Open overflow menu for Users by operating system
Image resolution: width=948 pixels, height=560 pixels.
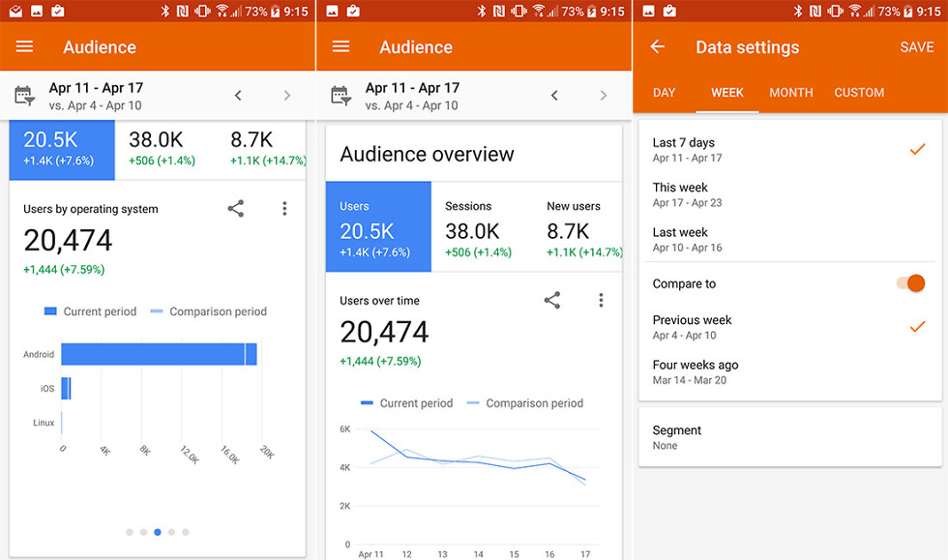284,209
